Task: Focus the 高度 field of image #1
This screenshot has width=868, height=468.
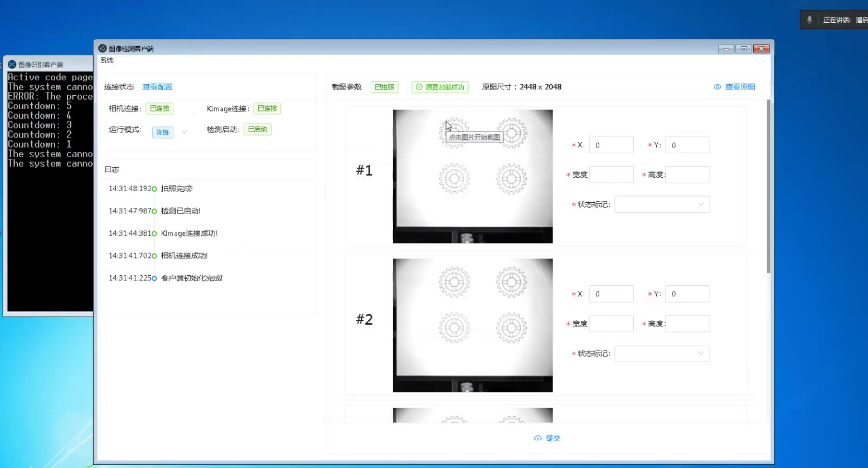Action: pyautogui.click(x=687, y=174)
